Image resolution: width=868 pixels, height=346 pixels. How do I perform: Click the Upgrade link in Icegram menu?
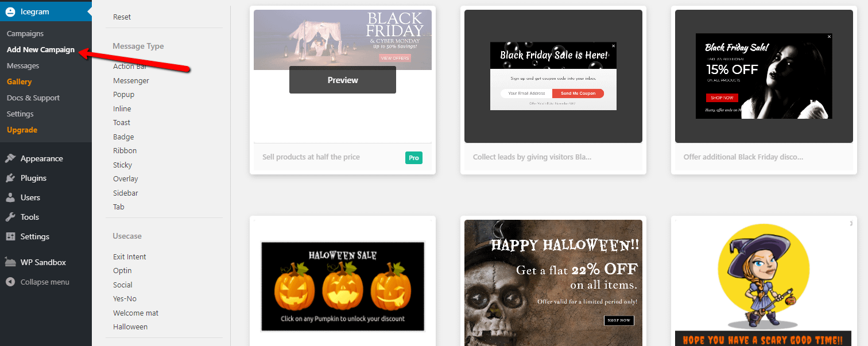coord(22,130)
